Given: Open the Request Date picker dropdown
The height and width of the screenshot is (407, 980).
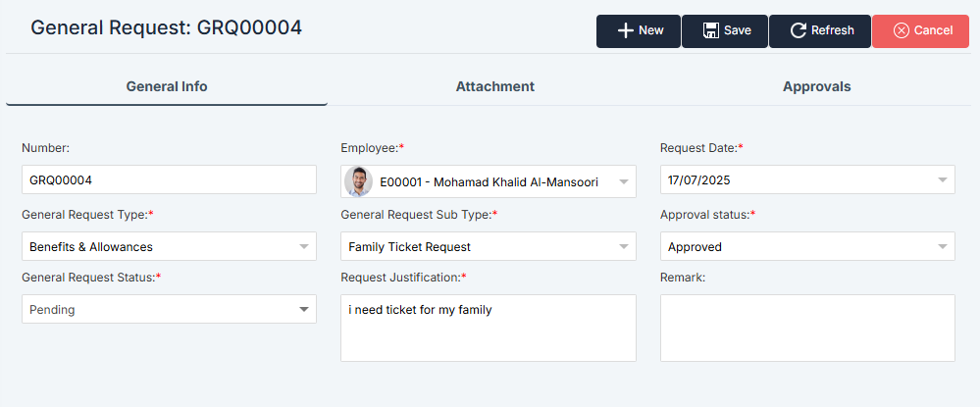Looking at the screenshot, I should pyautogui.click(x=942, y=180).
